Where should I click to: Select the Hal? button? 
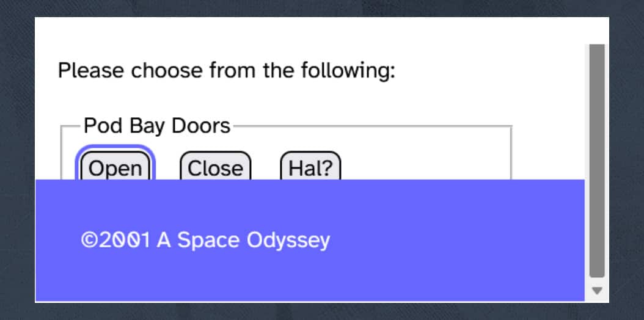pyautogui.click(x=310, y=168)
